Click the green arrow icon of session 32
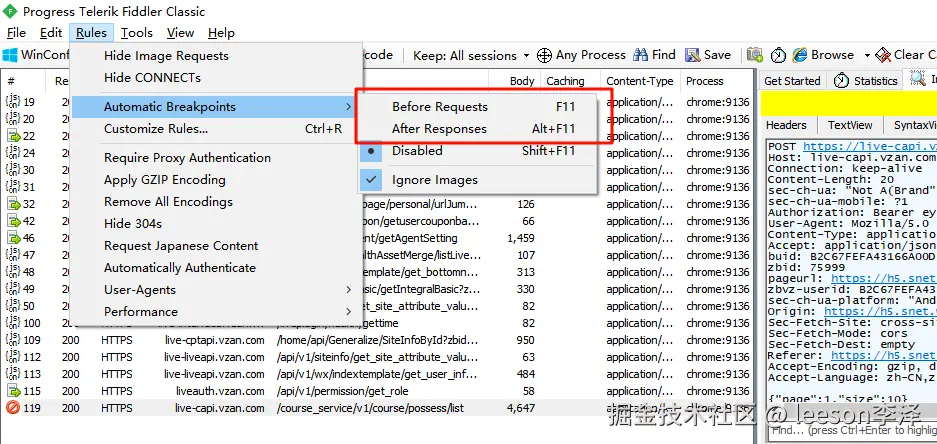Screen dimensions: 937x444 (x=13, y=204)
